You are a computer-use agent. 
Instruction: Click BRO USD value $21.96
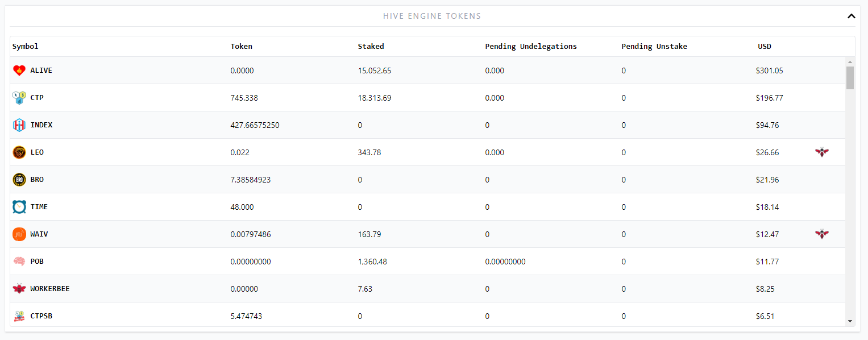coord(767,180)
